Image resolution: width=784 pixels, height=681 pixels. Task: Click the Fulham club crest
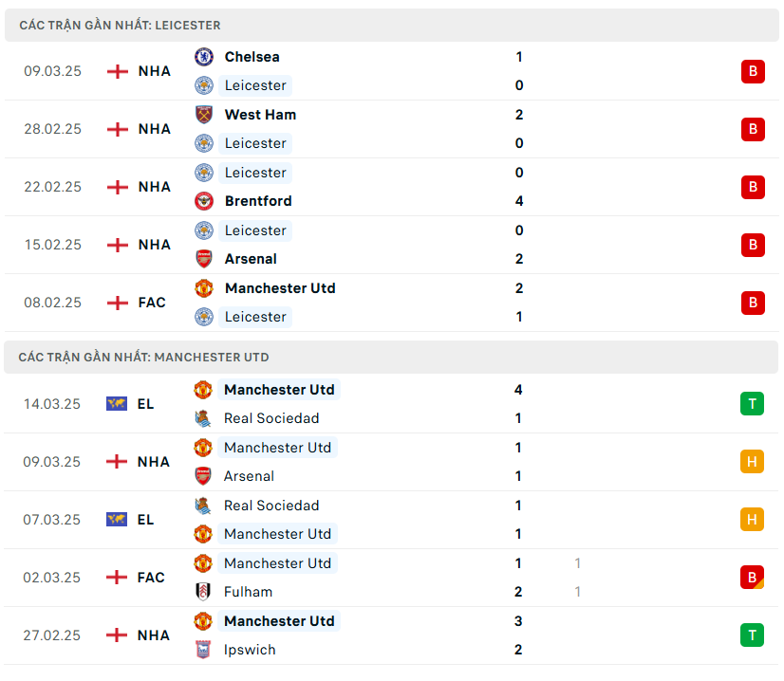click(x=203, y=592)
